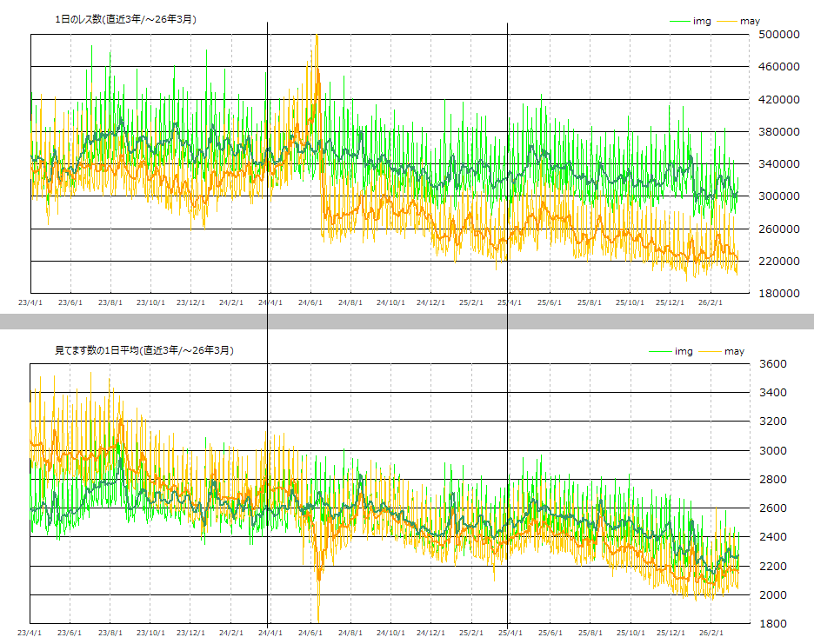
Task: Click the gray divider bar between the charts
Action: point(407,322)
